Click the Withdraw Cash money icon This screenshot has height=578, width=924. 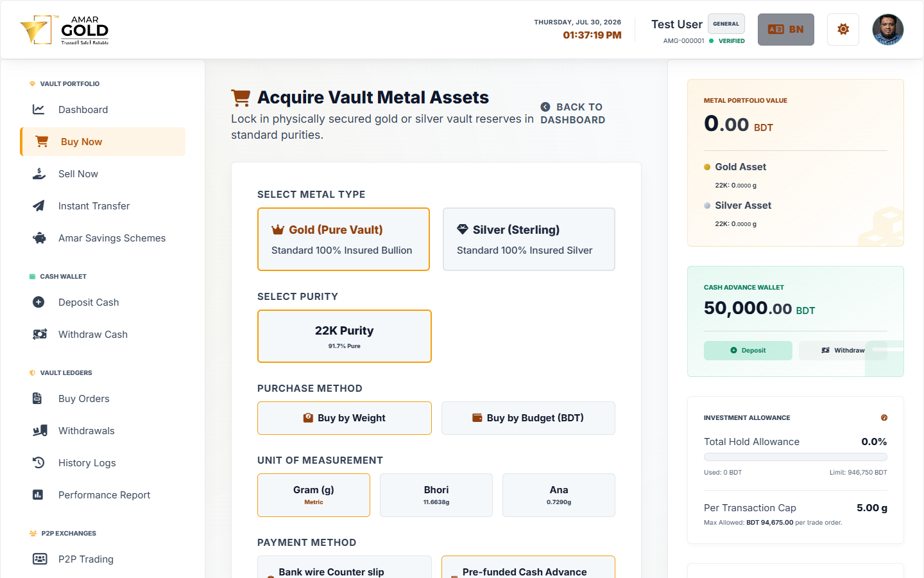tap(40, 334)
